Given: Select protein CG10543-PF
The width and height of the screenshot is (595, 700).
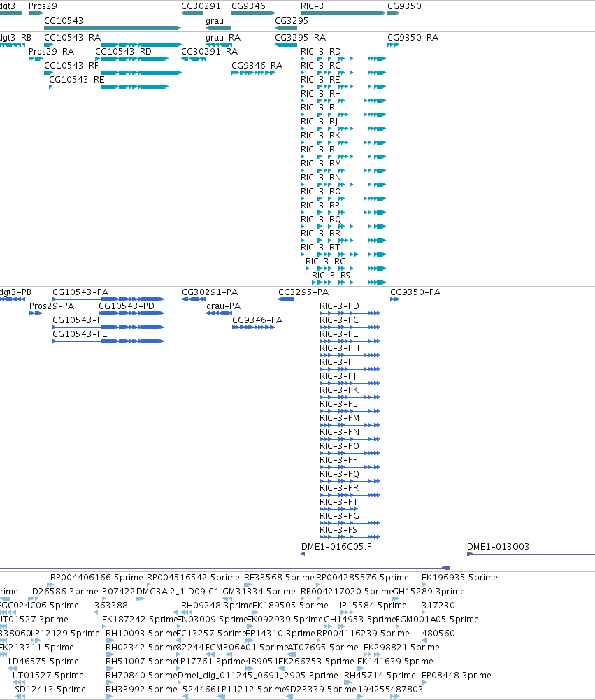Looking at the screenshot, I should point(80,320).
